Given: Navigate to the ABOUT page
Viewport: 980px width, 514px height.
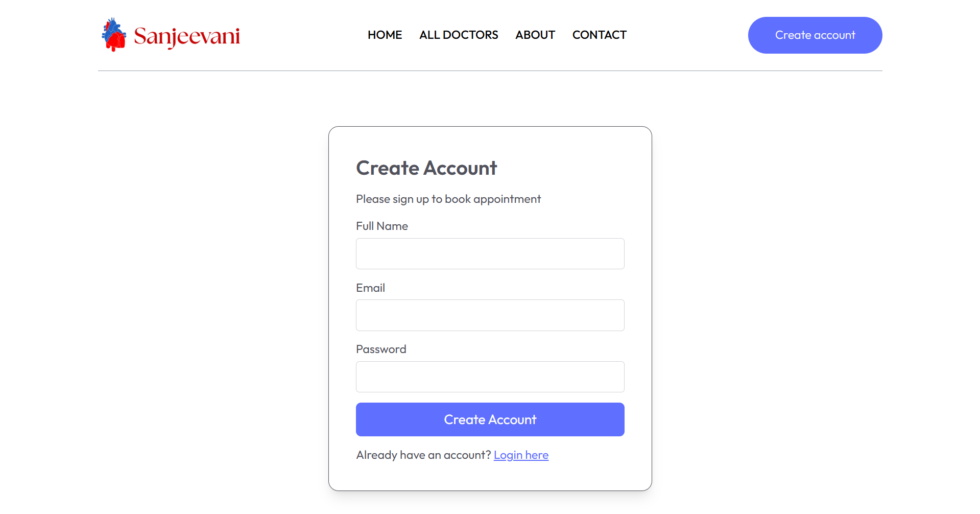Looking at the screenshot, I should click(x=535, y=35).
